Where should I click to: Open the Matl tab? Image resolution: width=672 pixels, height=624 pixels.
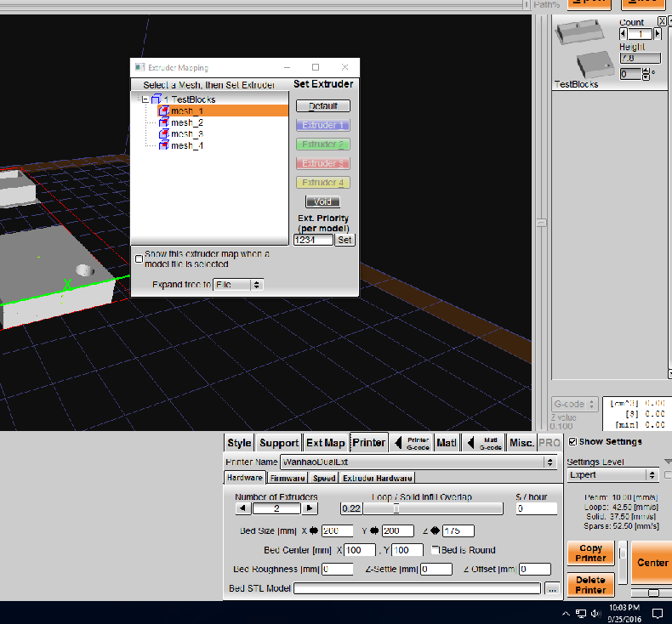(447, 443)
